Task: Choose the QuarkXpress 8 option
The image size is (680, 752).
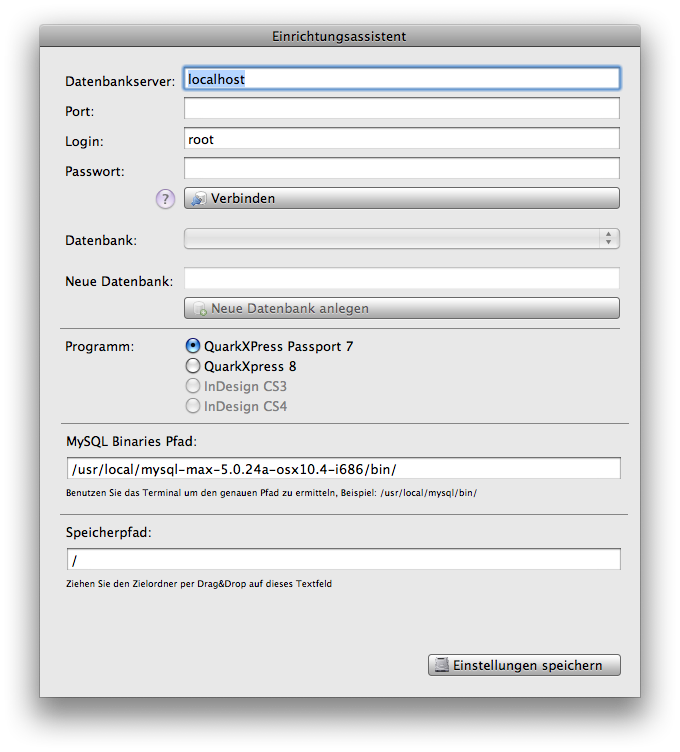Action: click(x=194, y=366)
